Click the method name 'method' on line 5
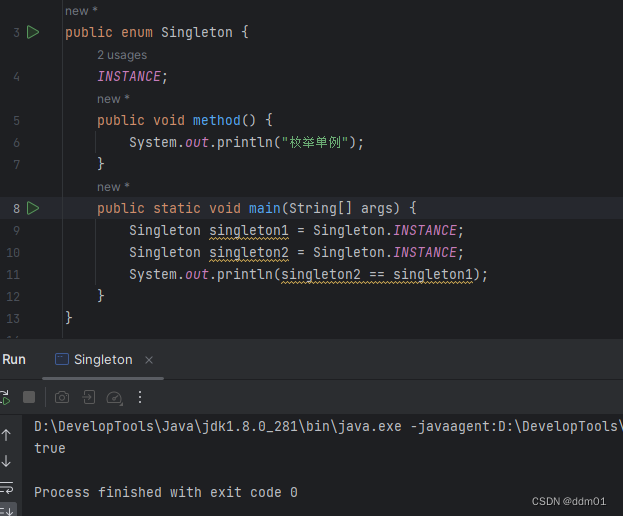 [217, 120]
